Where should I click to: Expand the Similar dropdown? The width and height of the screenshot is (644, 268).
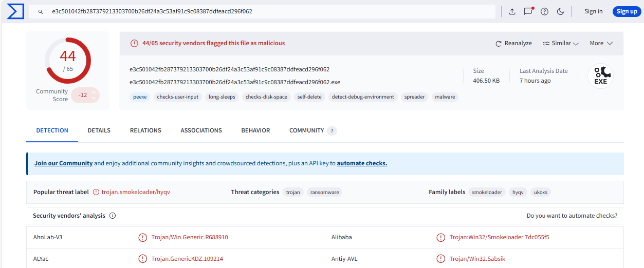[561, 43]
